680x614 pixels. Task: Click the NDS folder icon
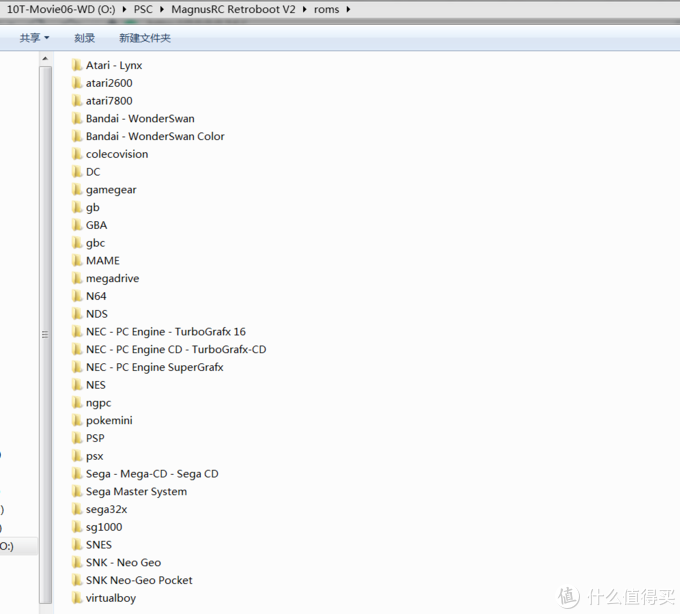(x=77, y=314)
